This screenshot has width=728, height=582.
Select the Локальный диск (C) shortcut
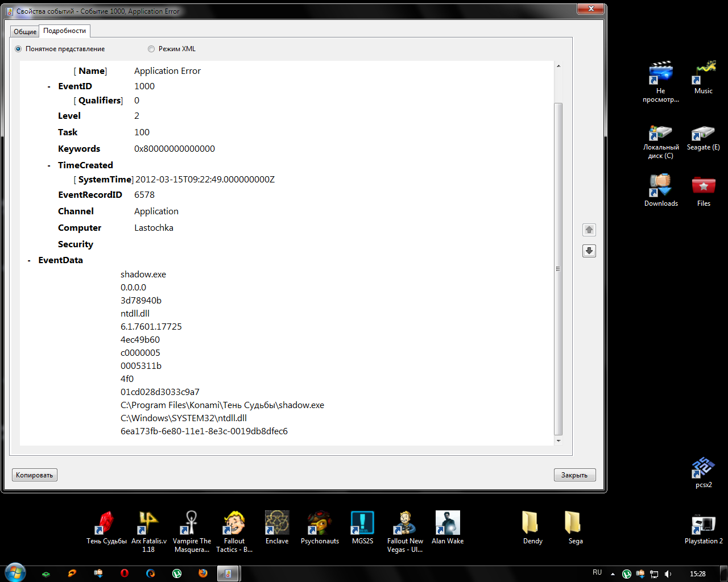coord(661,142)
